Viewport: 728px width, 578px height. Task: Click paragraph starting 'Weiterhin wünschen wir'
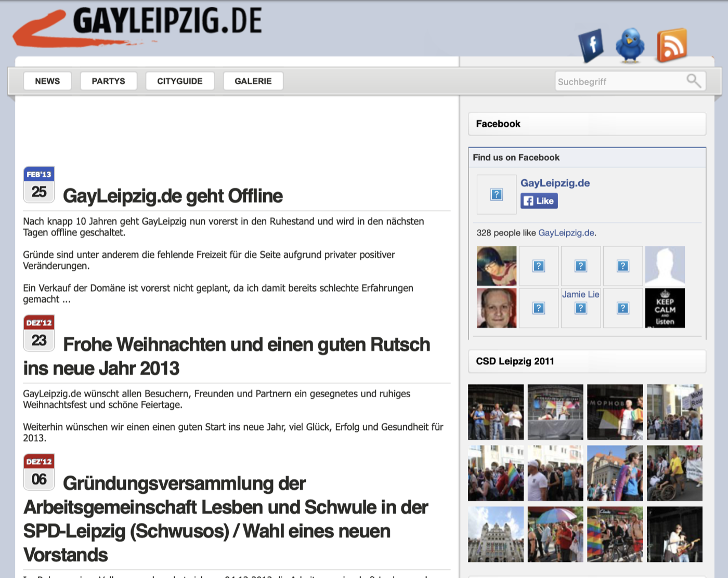tap(233, 432)
